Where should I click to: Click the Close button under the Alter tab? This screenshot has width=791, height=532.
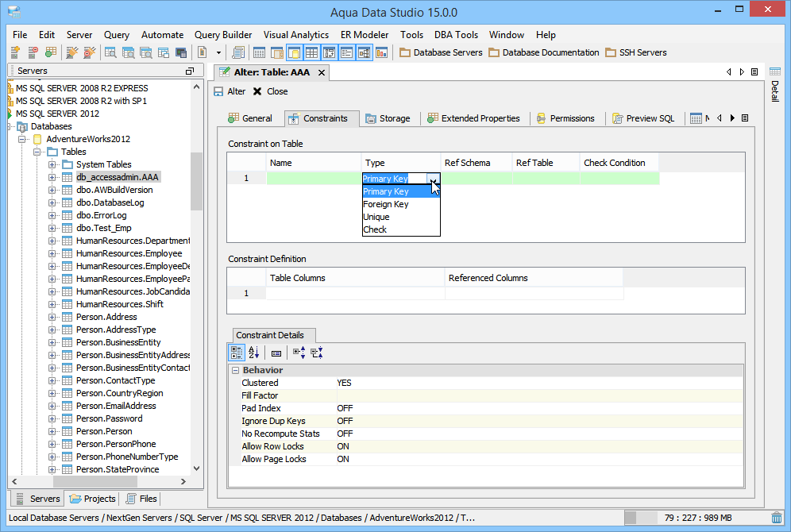pos(270,91)
